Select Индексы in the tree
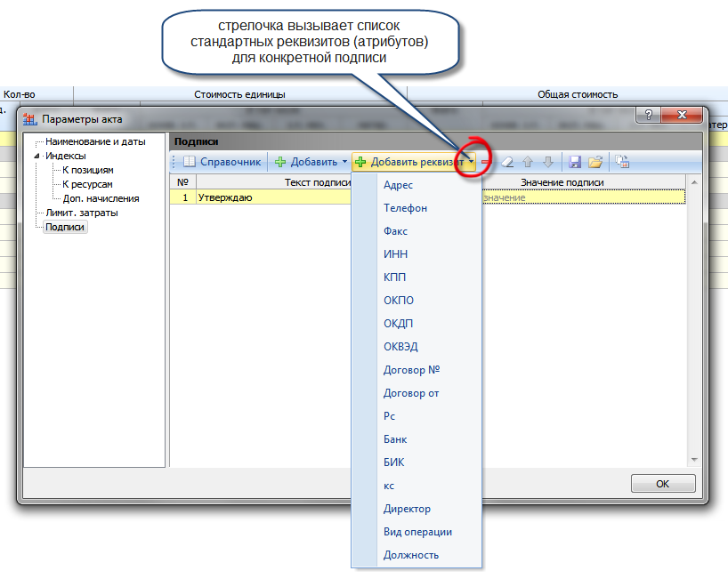The width and height of the screenshot is (728, 587). (66, 157)
